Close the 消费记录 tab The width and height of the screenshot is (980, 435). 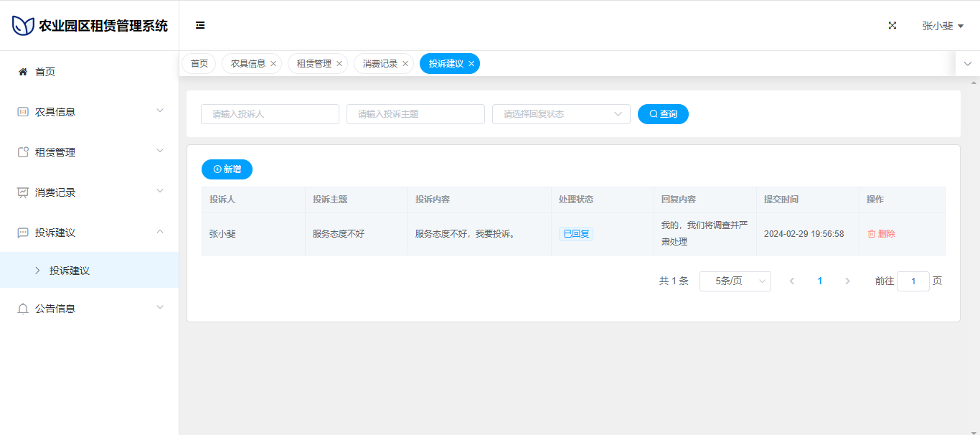pyautogui.click(x=405, y=64)
